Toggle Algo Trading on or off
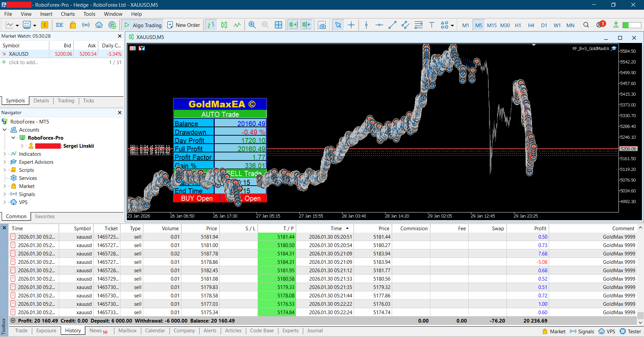The width and height of the screenshot is (644, 337). point(143,25)
